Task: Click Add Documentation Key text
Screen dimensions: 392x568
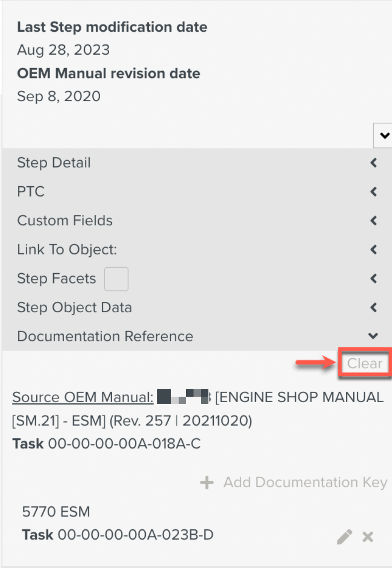Action: [x=305, y=482]
